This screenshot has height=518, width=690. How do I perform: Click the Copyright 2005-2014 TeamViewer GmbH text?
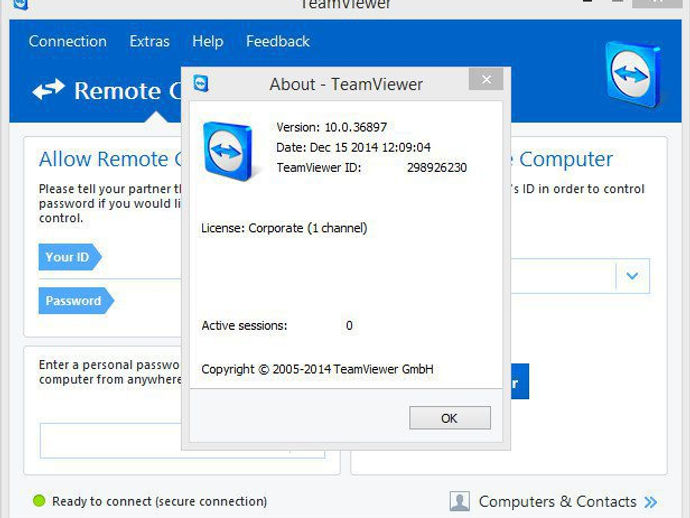317,369
